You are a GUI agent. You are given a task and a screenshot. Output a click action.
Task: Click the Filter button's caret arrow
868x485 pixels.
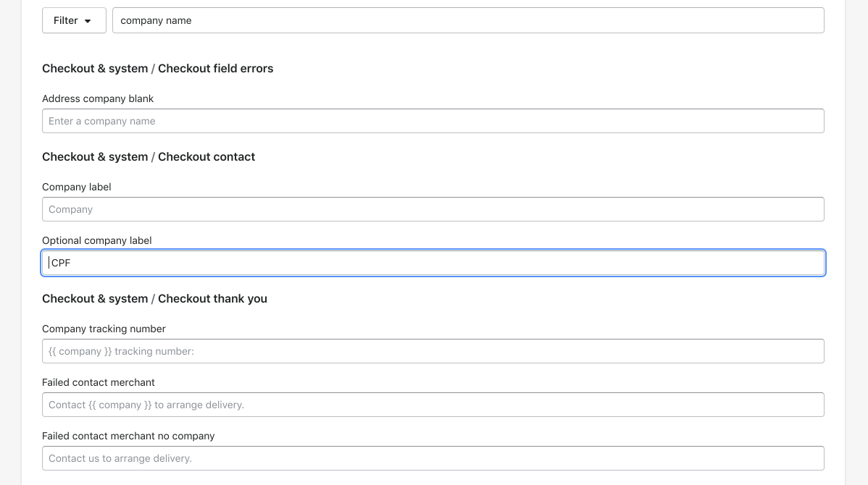coord(88,21)
